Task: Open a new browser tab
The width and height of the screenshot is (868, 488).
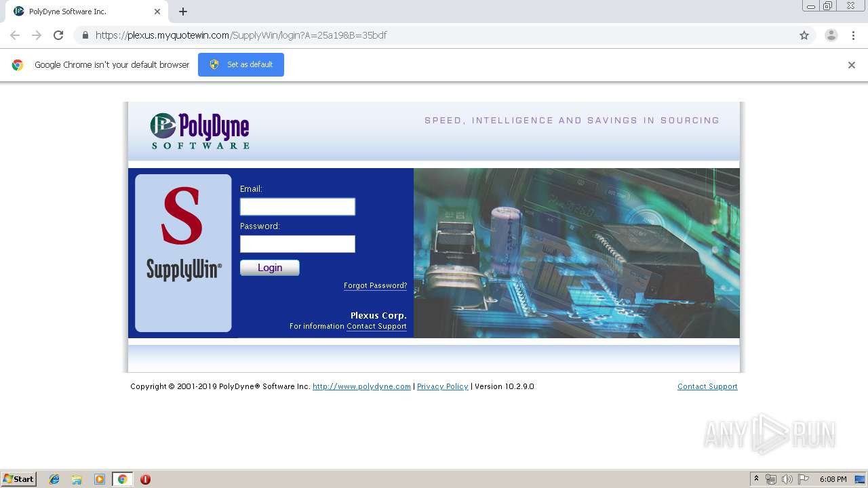Action: [183, 12]
